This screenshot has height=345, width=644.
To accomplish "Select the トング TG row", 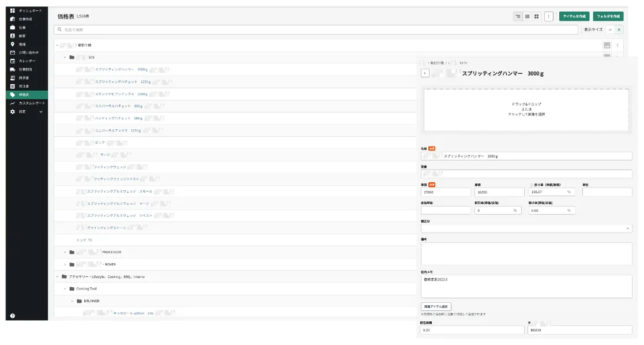I will 235,240.
